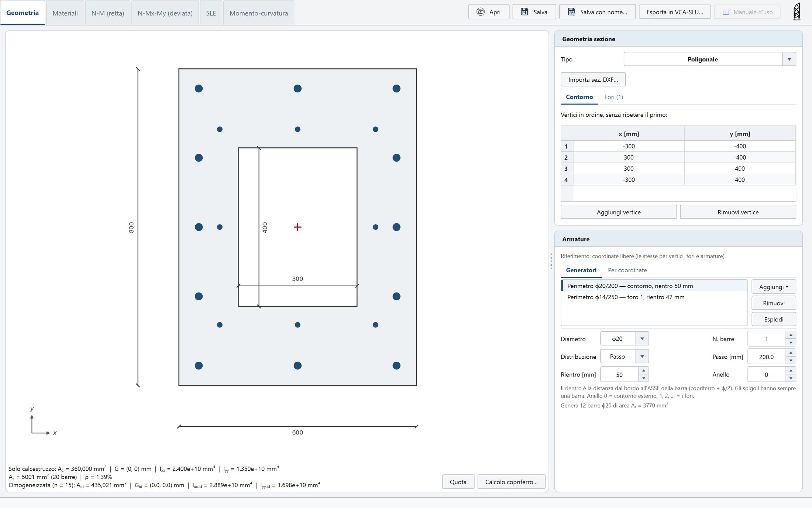812x508 pixels.
Task: Open the N-Mx-My (deviata) tab
Action: tap(165, 13)
